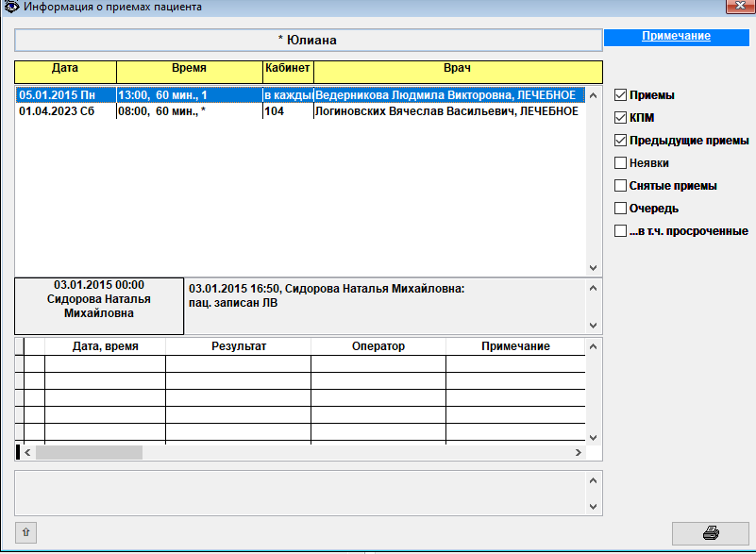Check the Снятые приемы option
Viewport: 756px width, 554px height.
(x=620, y=186)
